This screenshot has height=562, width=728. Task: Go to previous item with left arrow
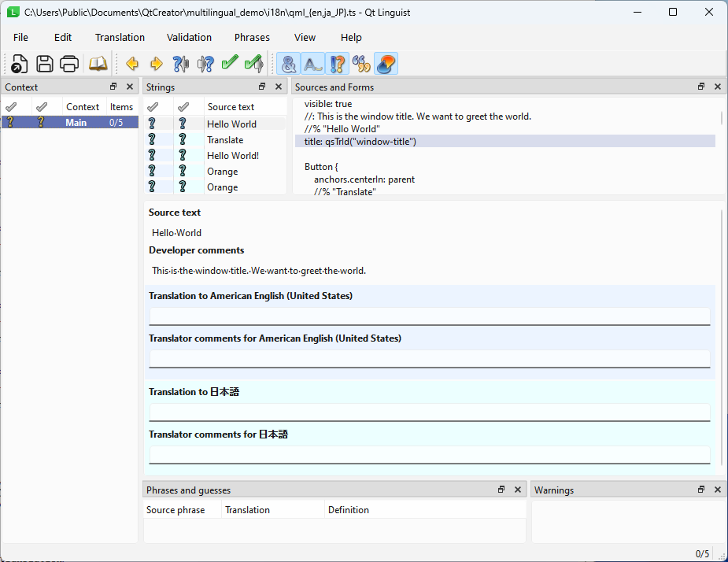coord(132,64)
